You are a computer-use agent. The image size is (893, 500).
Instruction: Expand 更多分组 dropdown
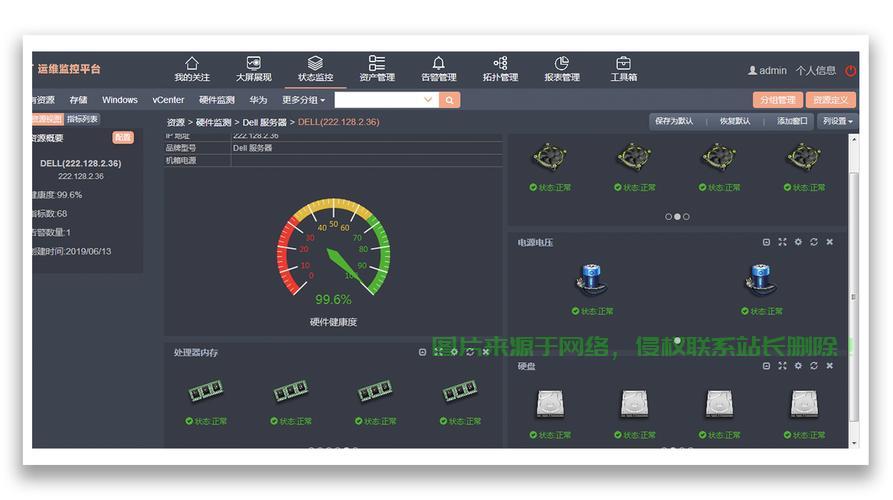coord(304,100)
